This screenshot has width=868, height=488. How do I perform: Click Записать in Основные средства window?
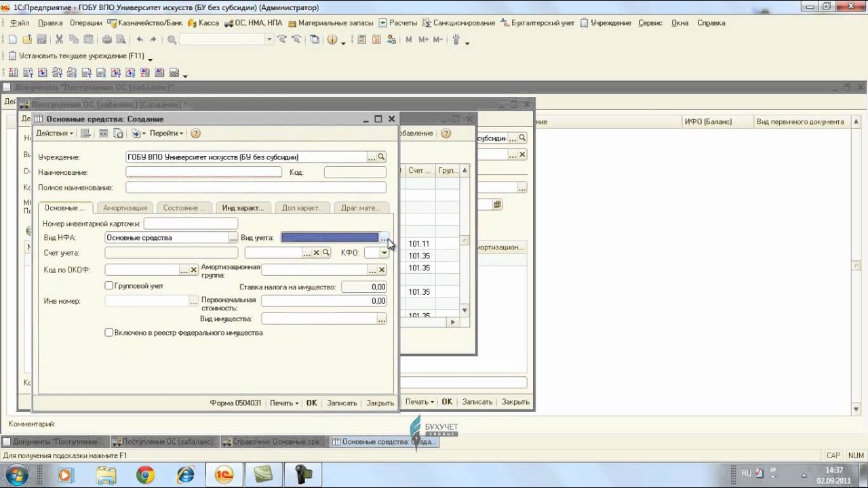click(x=342, y=403)
